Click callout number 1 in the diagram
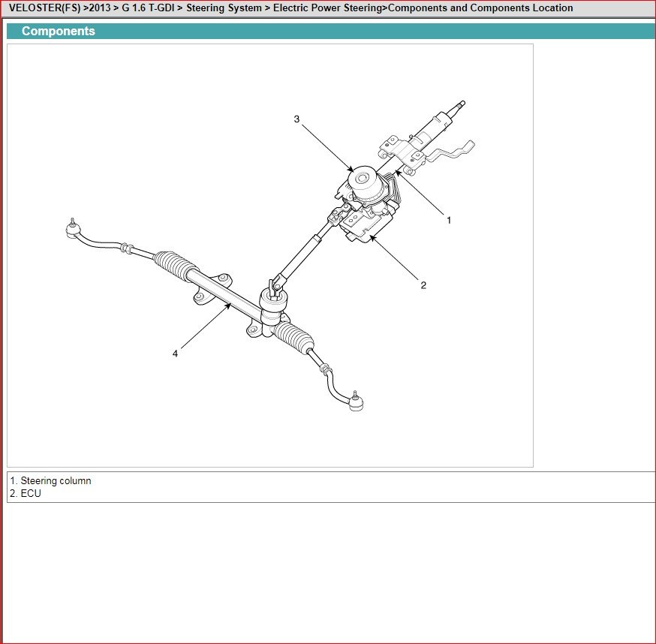 449,220
